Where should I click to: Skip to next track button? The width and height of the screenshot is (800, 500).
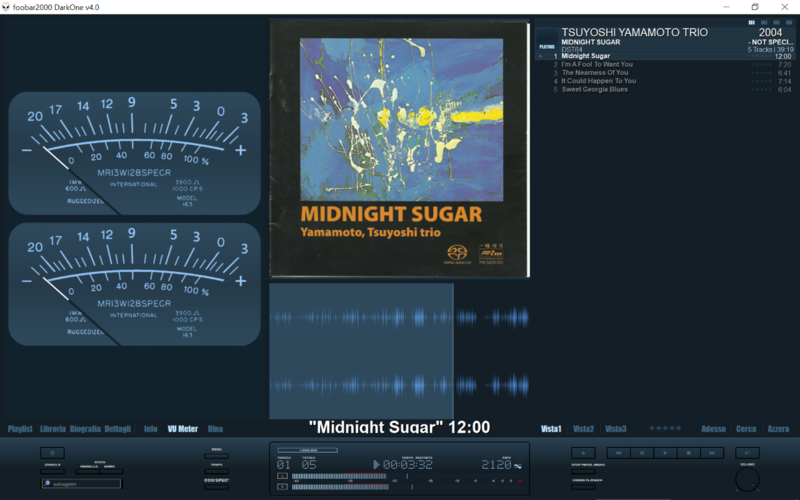(712, 453)
